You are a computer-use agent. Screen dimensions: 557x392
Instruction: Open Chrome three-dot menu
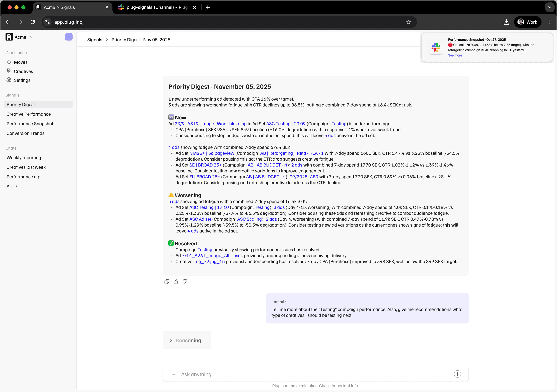coord(549,22)
